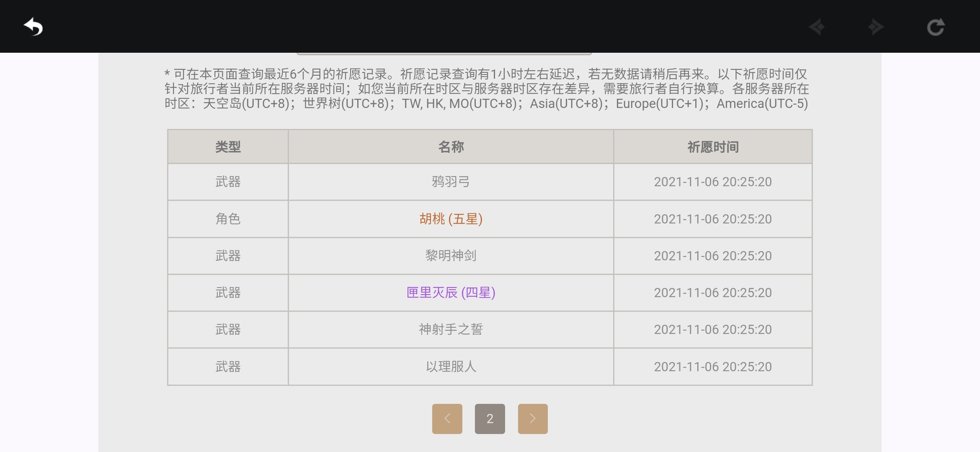Viewport: 980px width, 452px height.
Task: Click the 角色 type cell
Action: tap(228, 219)
